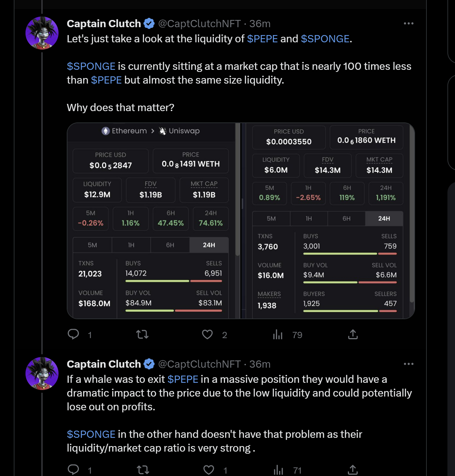Open Captain Clutch avatar on first tweet
The image size is (455, 476).
tap(42, 33)
